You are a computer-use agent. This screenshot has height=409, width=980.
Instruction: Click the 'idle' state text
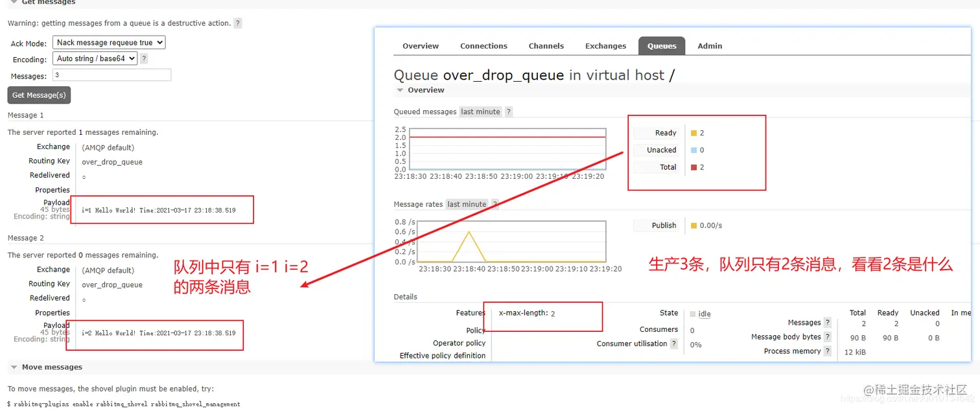(705, 314)
